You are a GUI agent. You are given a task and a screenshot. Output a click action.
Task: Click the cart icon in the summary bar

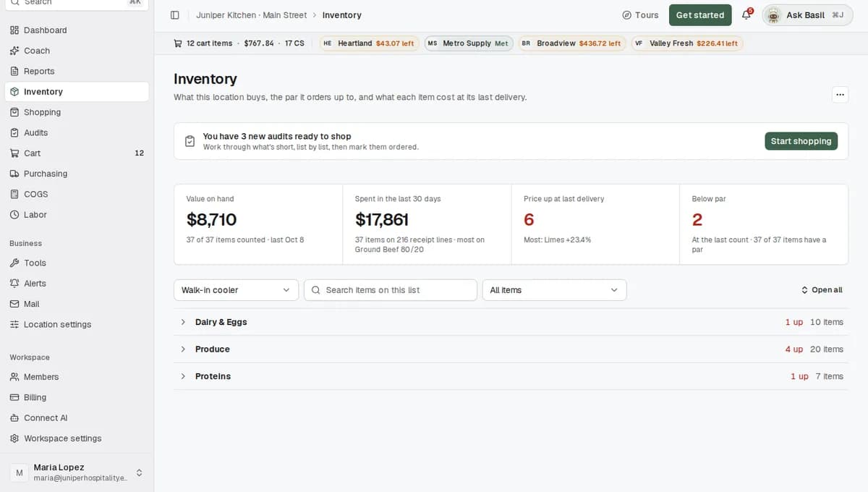[x=178, y=43]
